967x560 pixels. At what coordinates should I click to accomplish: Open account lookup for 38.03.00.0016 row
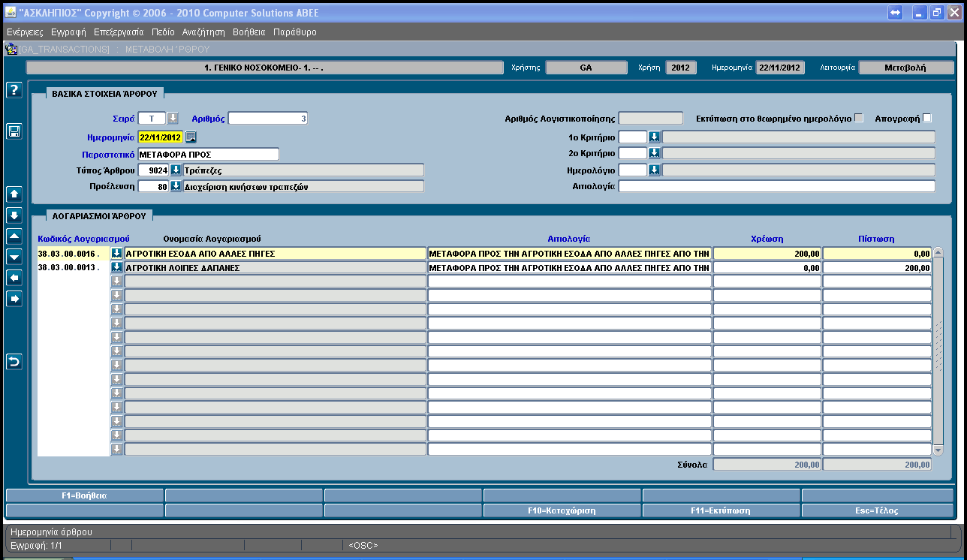click(x=116, y=253)
